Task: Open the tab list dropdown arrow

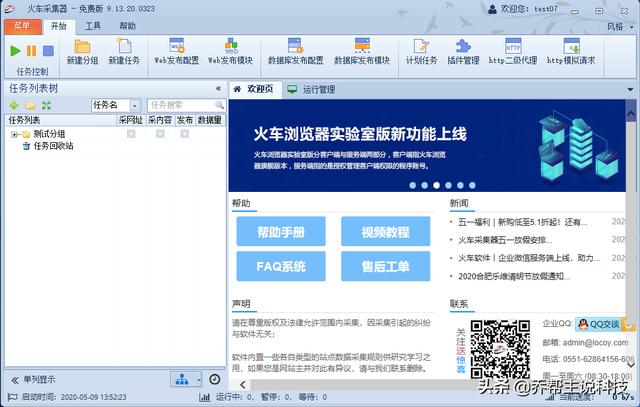Action: coord(630,89)
